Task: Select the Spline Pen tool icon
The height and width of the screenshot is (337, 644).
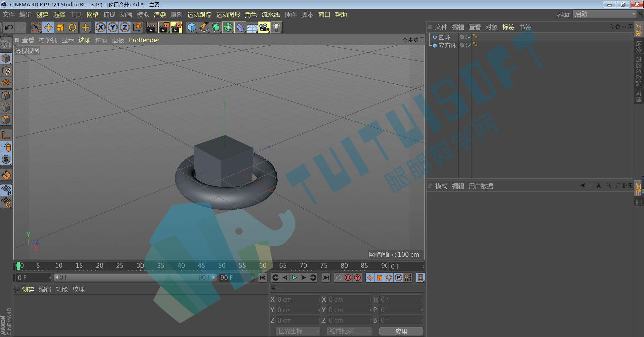Action: click(x=204, y=27)
